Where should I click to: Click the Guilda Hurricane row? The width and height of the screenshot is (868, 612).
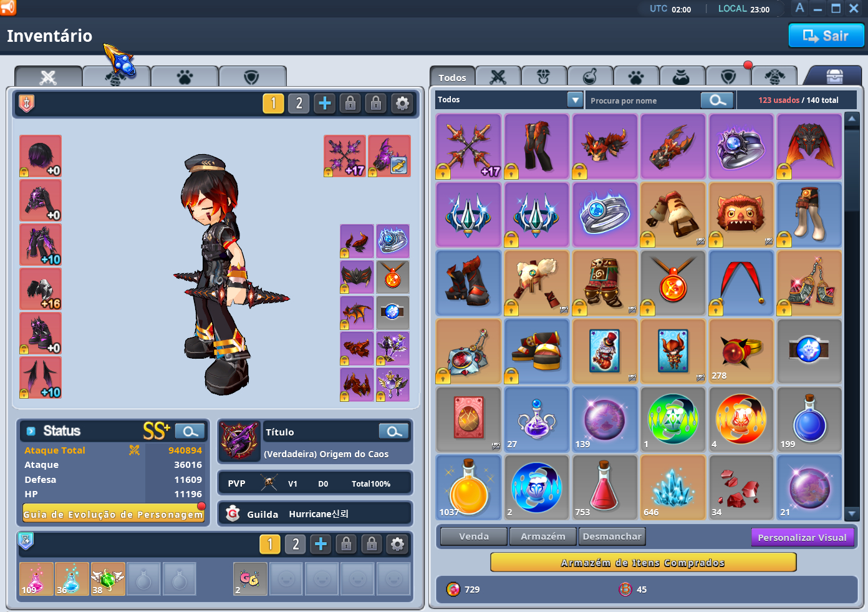(315, 514)
